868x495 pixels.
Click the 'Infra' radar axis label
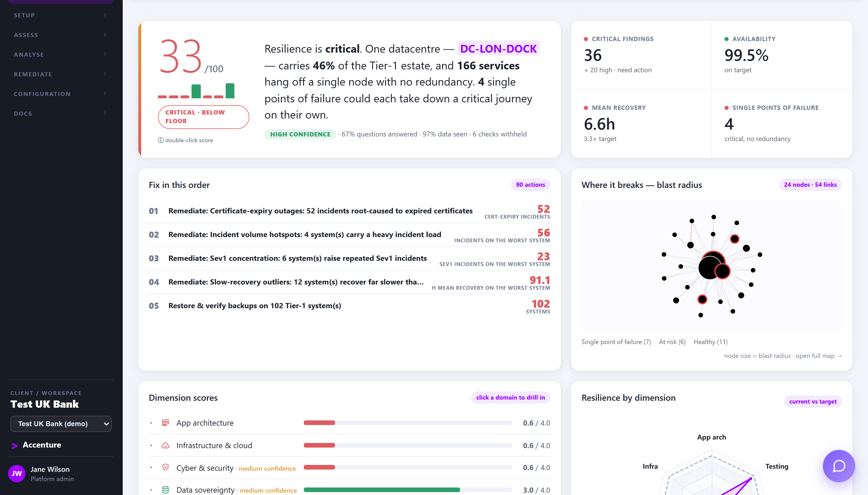650,466
